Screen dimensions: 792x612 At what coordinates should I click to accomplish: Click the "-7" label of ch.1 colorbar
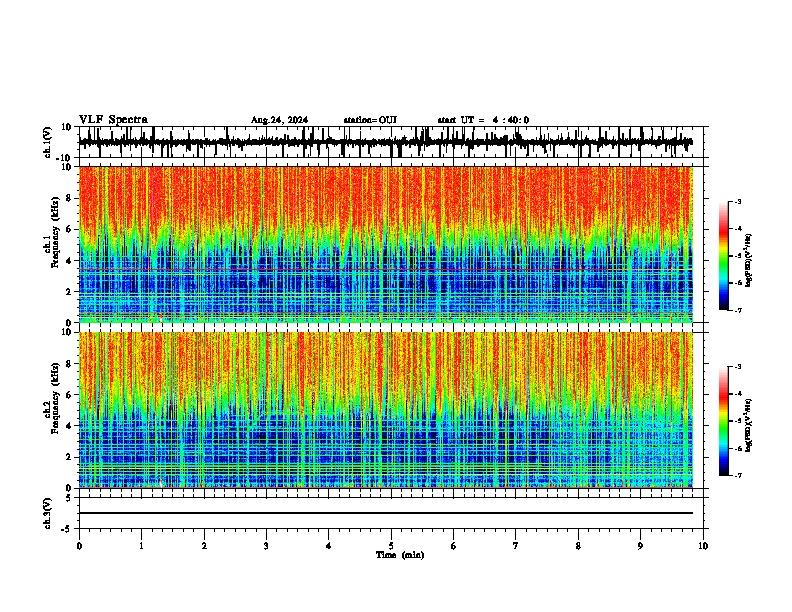click(737, 310)
